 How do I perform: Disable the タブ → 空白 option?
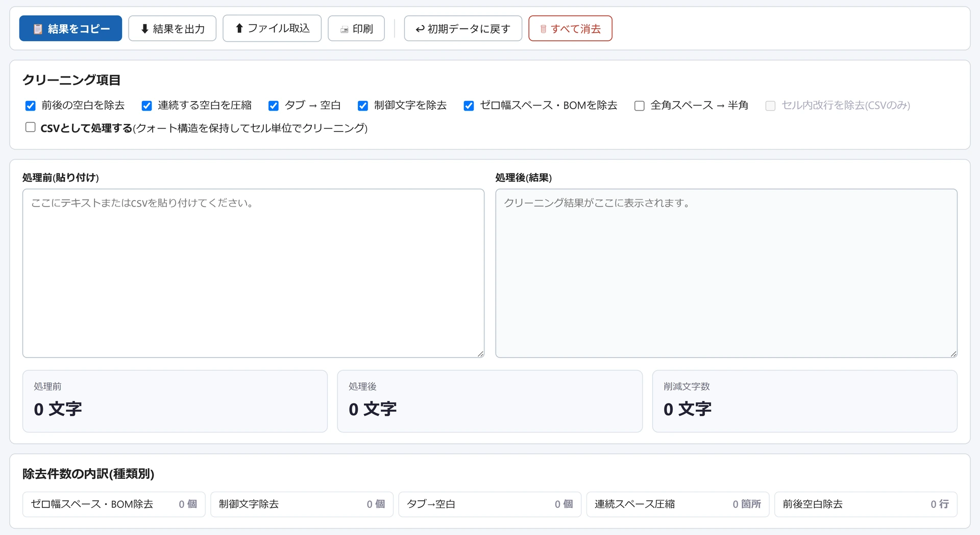pyautogui.click(x=274, y=106)
